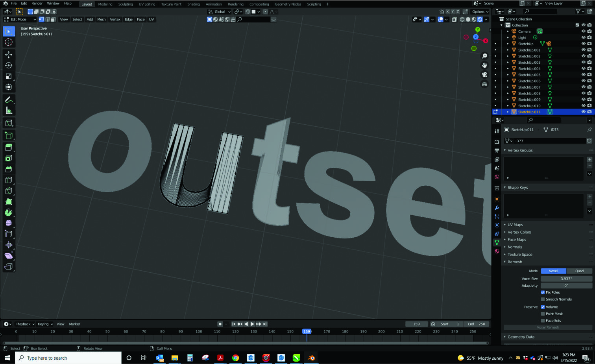
Task: Click the zoom viewport magnifier icon
Action: pyautogui.click(x=484, y=56)
